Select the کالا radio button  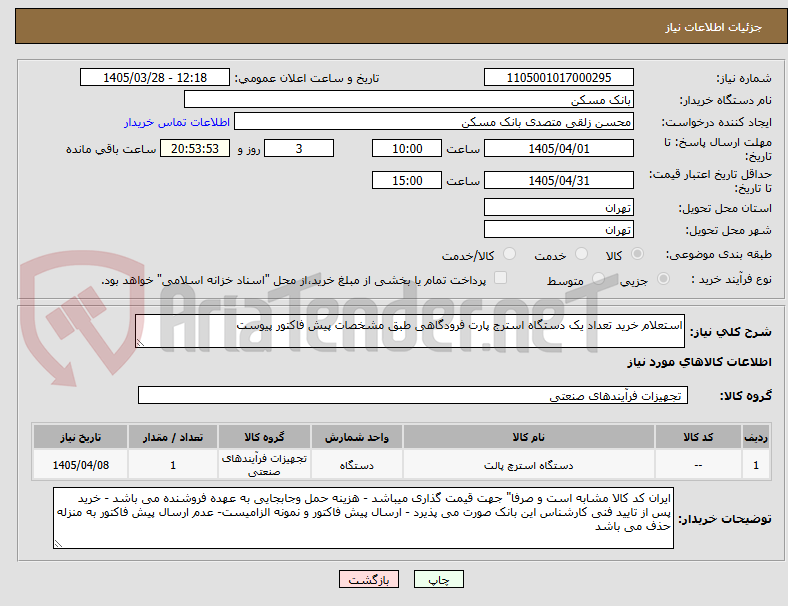[637, 254]
